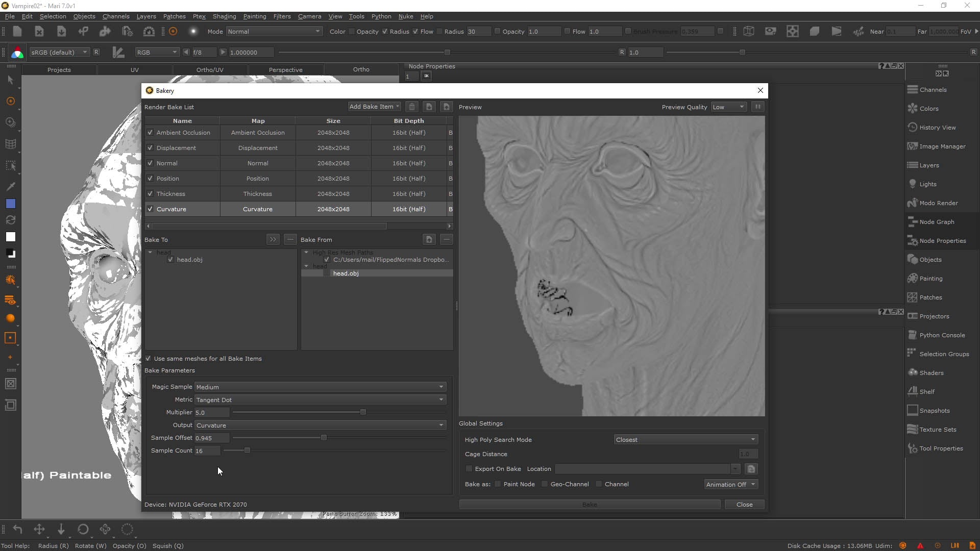Enable the Geo-Channel bake-as option

(545, 484)
